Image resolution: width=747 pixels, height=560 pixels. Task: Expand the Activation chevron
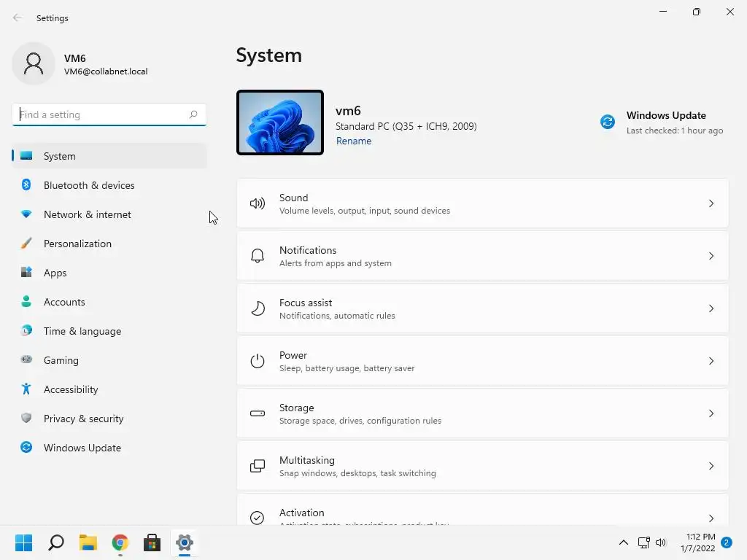click(711, 518)
